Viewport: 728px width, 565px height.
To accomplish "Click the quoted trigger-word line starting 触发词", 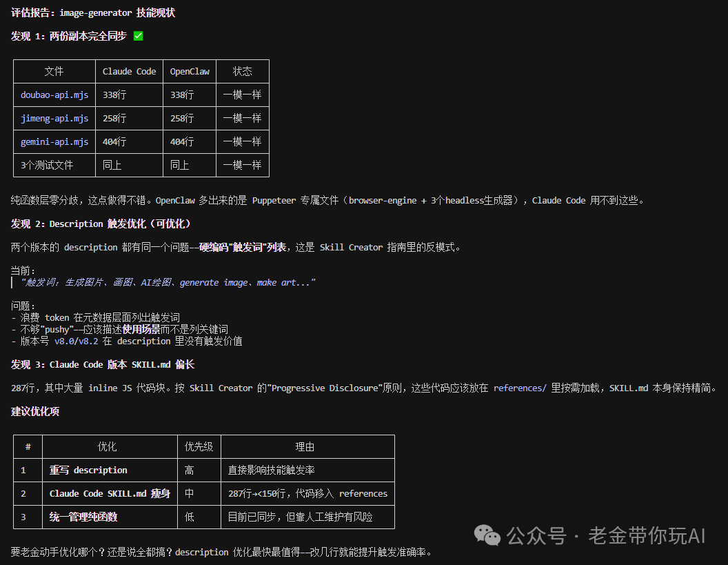I will pyautogui.click(x=168, y=283).
